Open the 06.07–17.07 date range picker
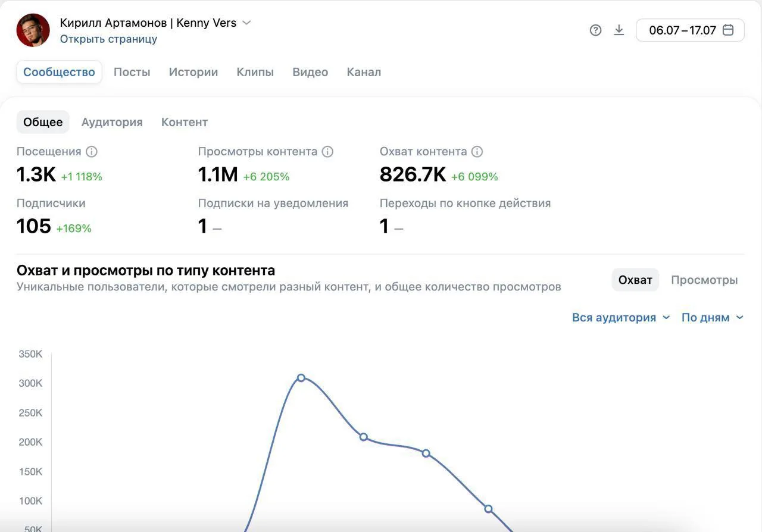The width and height of the screenshot is (762, 532). (x=690, y=30)
